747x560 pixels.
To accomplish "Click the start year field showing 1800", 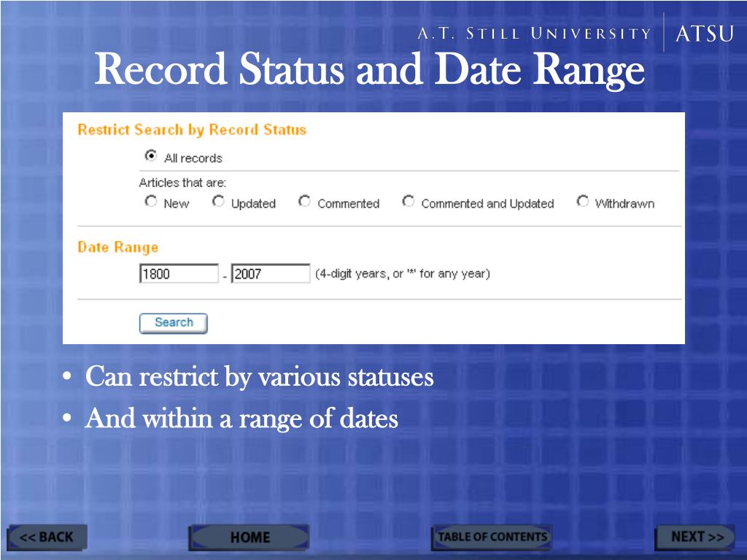I will (x=179, y=273).
